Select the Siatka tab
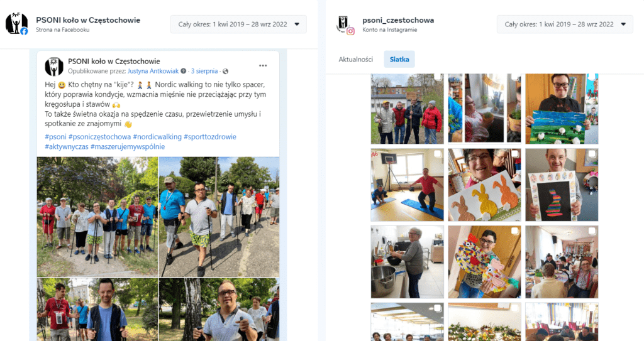 tap(399, 59)
